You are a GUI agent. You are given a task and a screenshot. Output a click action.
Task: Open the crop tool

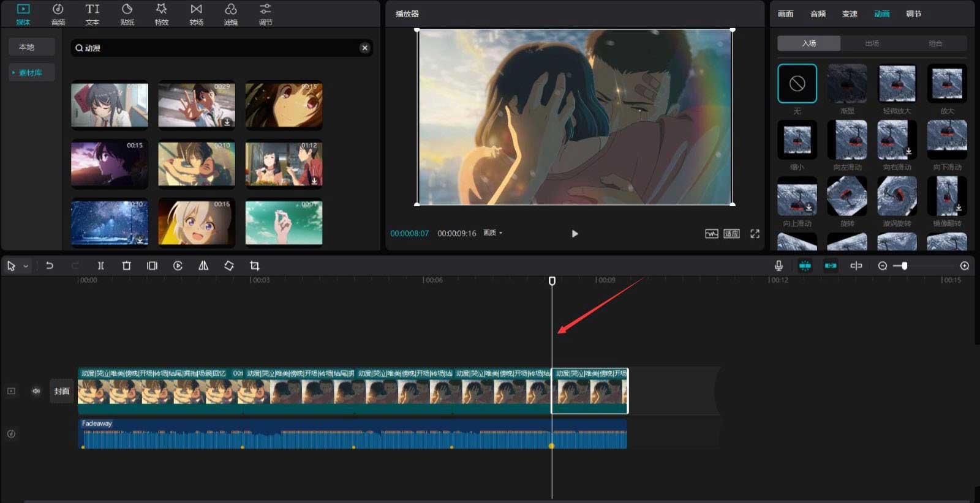point(255,266)
